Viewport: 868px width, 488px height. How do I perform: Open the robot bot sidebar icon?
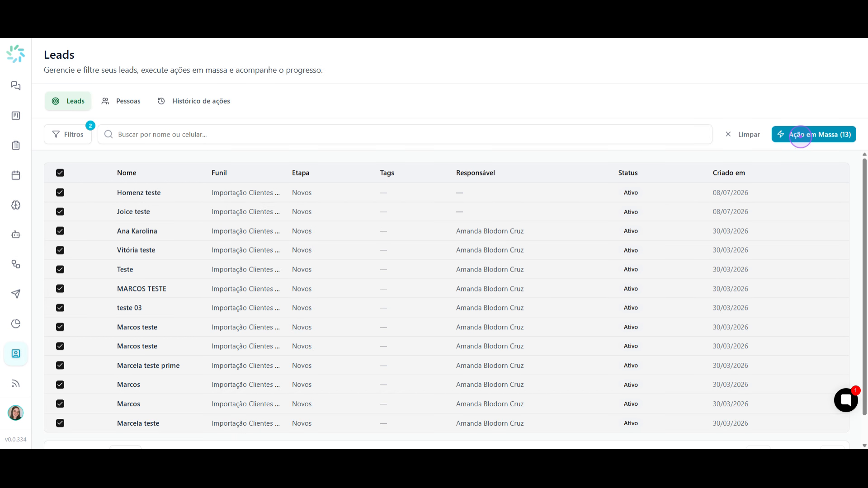[x=16, y=235]
